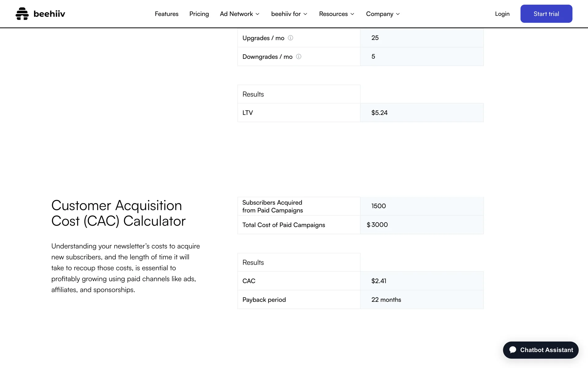The width and height of the screenshot is (588, 368).
Task: Click the Login link
Action: point(502,14)
